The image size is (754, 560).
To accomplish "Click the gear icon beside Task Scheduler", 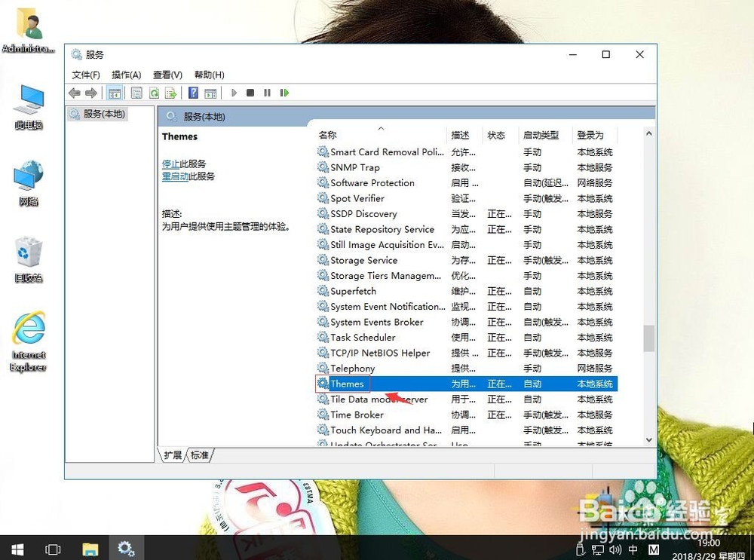I will (x=323, y=337).
